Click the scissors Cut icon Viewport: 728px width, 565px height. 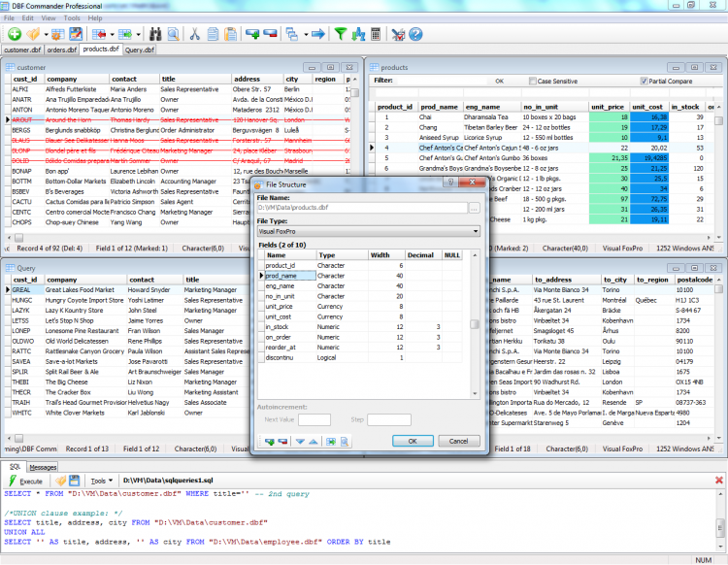tap(194, 34)
